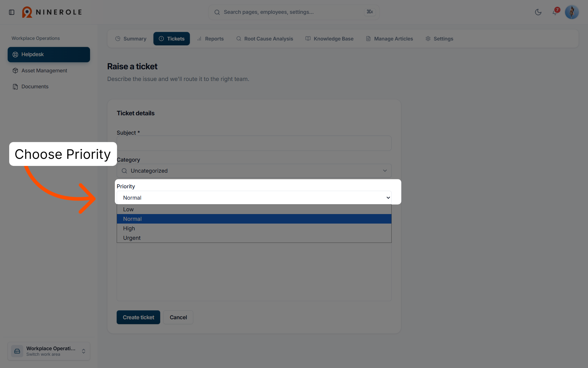Open Documents in the sidebar
Screen dimensions: 588x368
[49, 86]
